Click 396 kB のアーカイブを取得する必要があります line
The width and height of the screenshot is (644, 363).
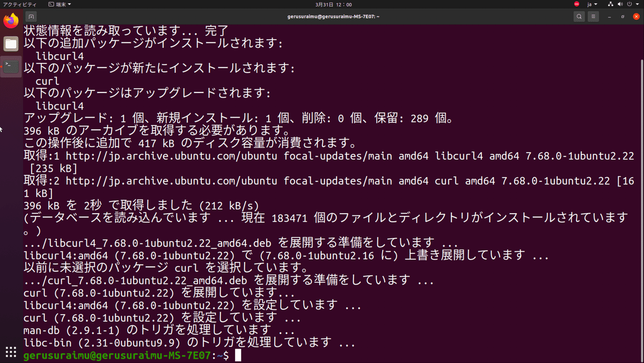pyautogui.click(x=157, y=131)
